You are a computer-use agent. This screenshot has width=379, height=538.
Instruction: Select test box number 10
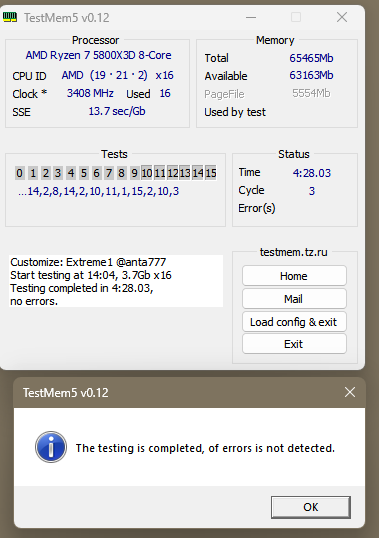point(147,173)
